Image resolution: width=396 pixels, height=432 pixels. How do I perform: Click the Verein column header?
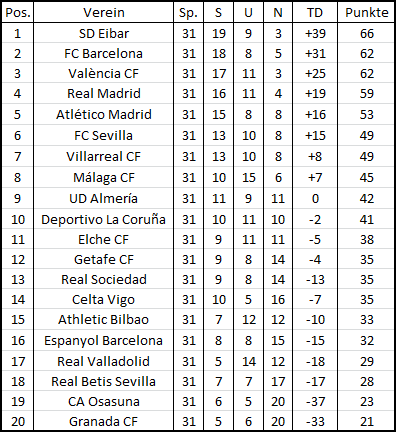point(104,12)
